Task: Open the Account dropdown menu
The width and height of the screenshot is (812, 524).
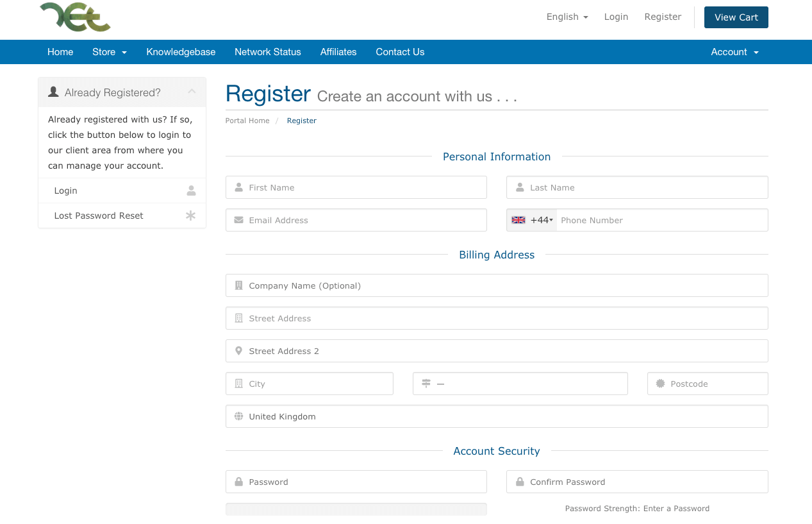Action: tap(734, 52)
